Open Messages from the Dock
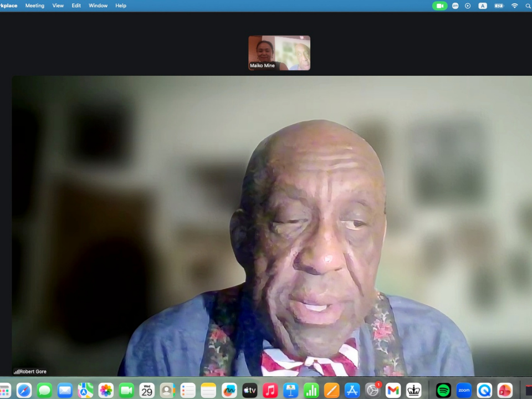Image resolution: width=532 pixels, height=399 pixels. 44,391
